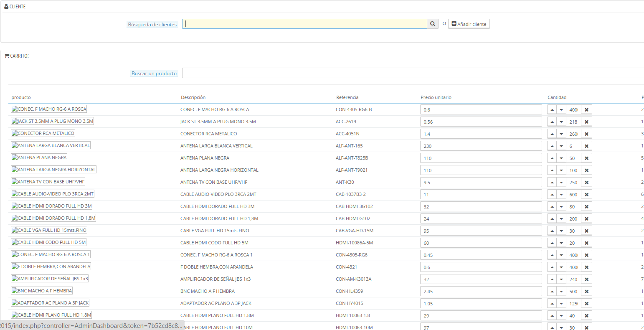
Task: Decrease CABLE AUDIO-VIDEO PLO 3RCA 2MT quantity
Action: [562, 195]
